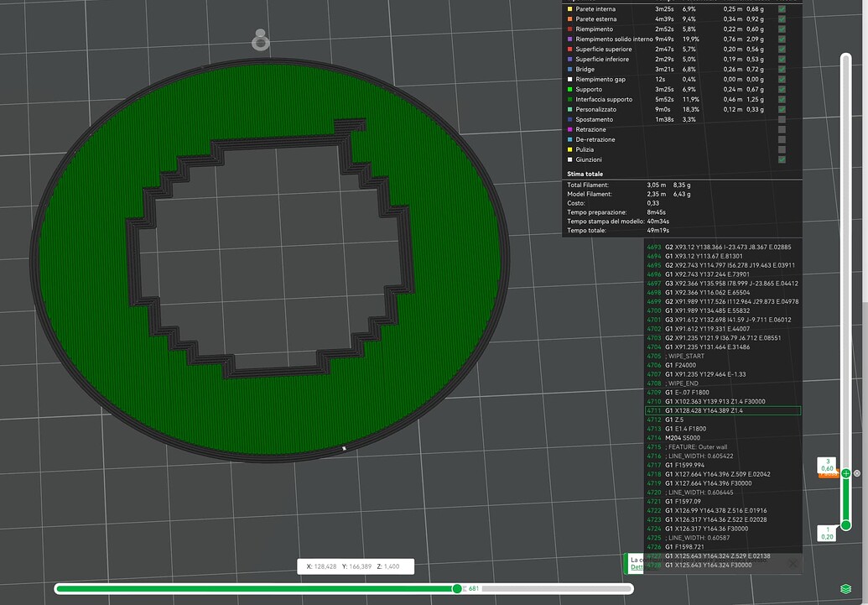Toggle the Personalizzato checkbox
Screen dimensions: 868x605
782,109
